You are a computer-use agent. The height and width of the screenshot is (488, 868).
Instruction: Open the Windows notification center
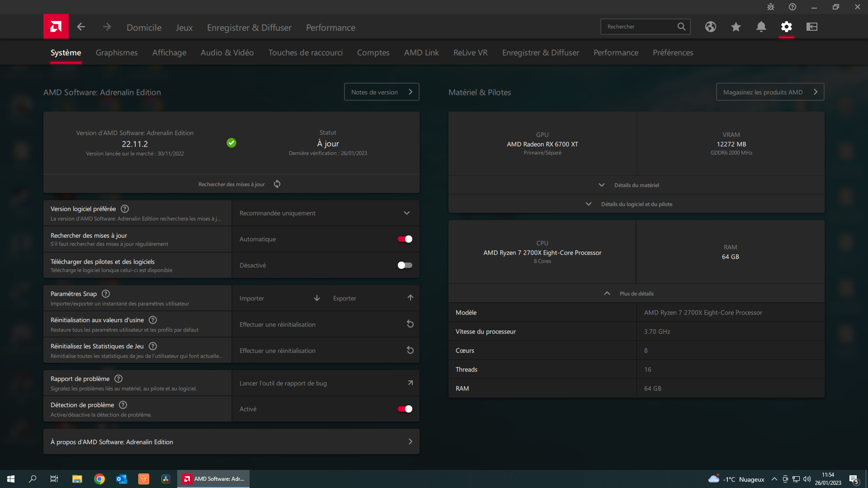pyautogui.click(x=854, y=479)
